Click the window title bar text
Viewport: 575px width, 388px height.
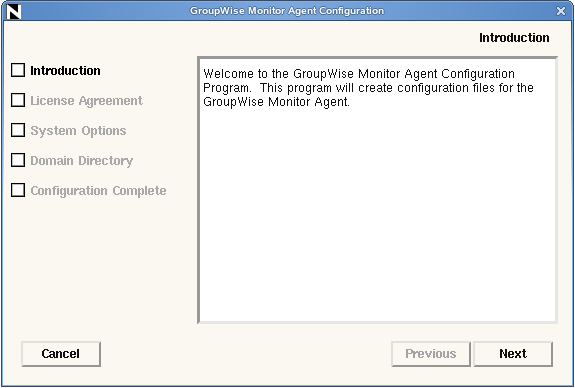(x=287, y=11)
